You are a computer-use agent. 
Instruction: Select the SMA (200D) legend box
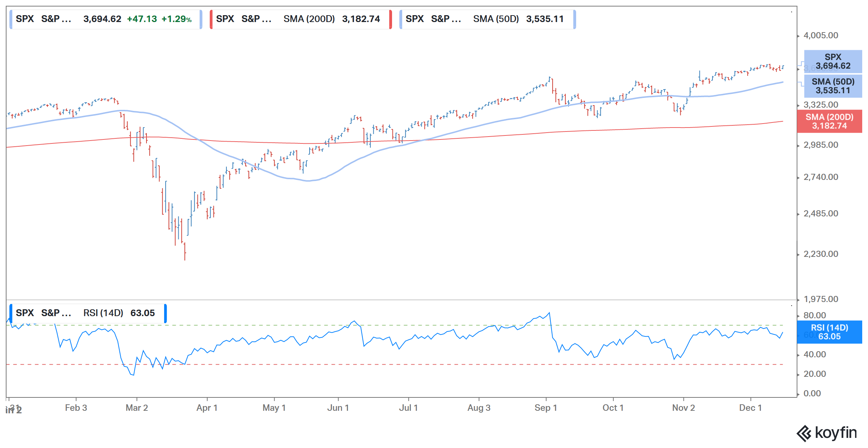coord(301,19)
